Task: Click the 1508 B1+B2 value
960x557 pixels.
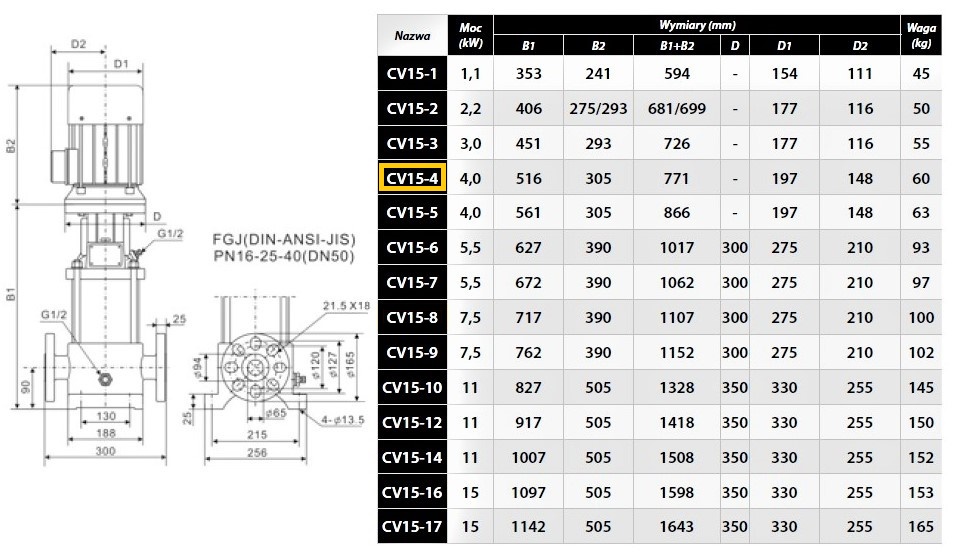Action: (x=677, y=457)
